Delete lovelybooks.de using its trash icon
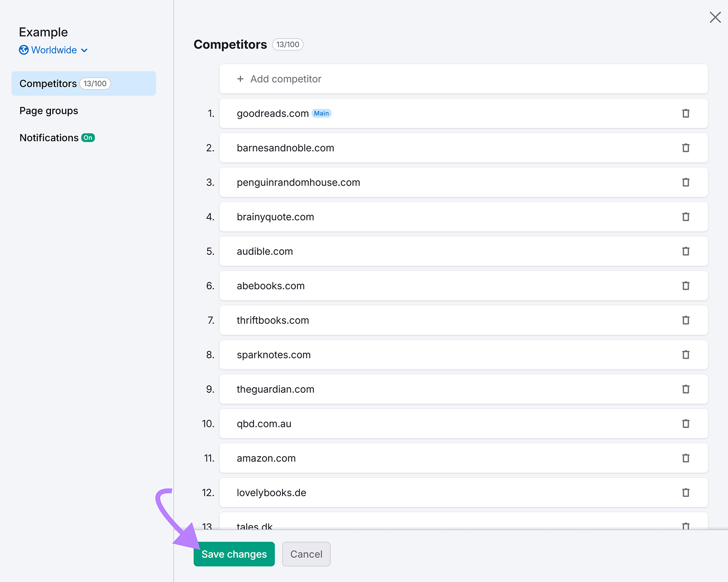The image size is (728, 582). coord(686,492)
